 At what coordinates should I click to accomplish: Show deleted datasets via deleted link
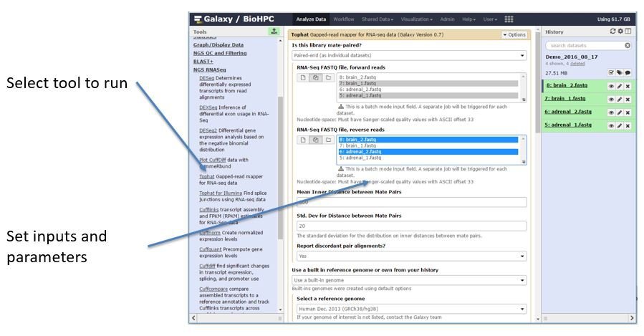(577, 64)
